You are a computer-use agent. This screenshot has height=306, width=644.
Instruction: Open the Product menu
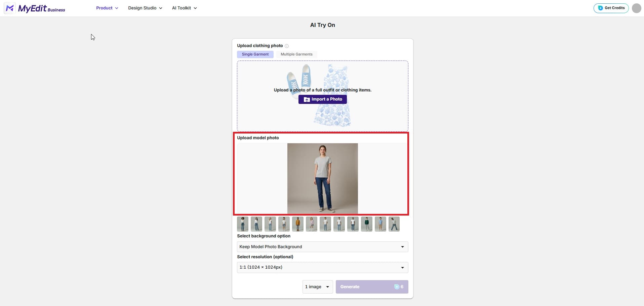(x=107, y=8)
